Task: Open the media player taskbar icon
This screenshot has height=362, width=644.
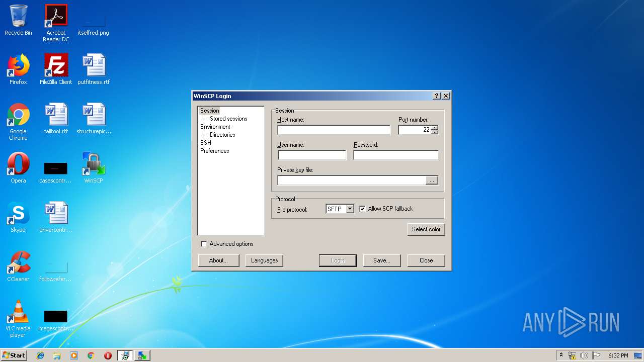Action: point(74,355)
